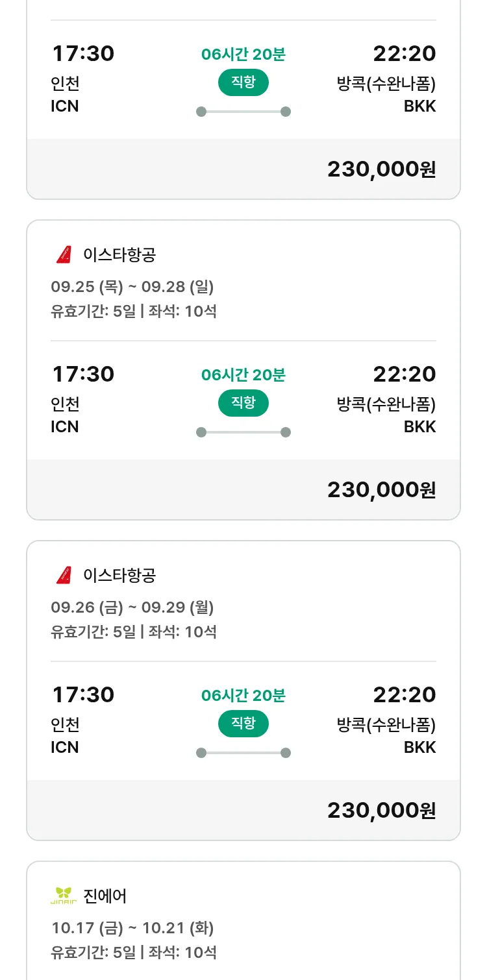Tap the 직항 badge in the topmost flight card
The height and width of the screenshot is (980, 487).
click(243, 82)
